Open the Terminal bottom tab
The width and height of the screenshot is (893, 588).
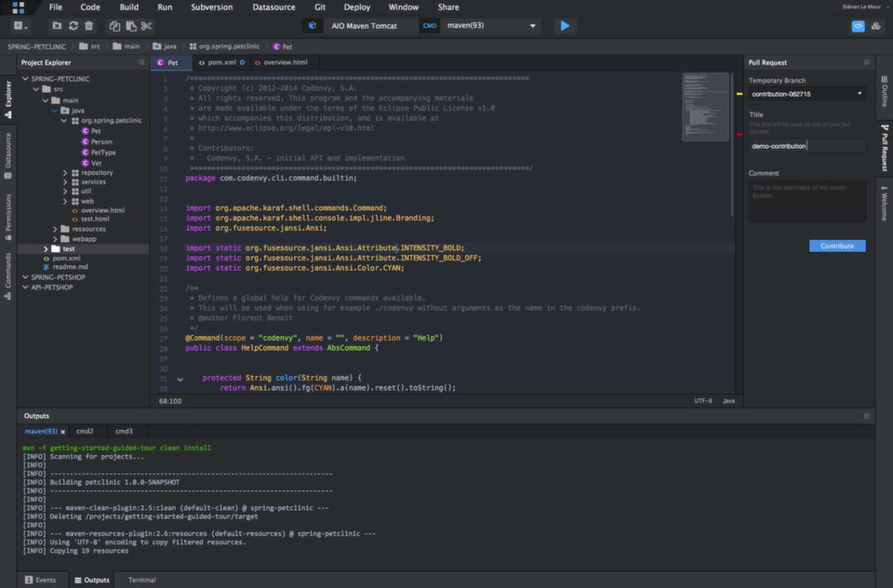tap(141, 580)
